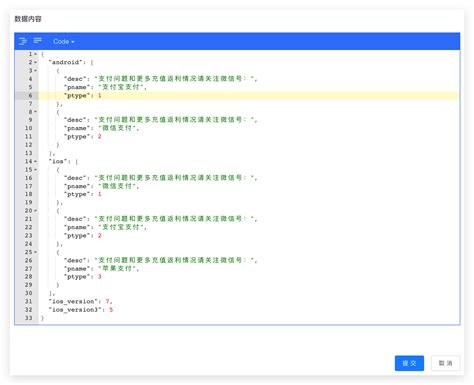The width and height of the screenshot is (474, 385).
Task: Collapse the "android" array at line 2
Action: point(35,62)
